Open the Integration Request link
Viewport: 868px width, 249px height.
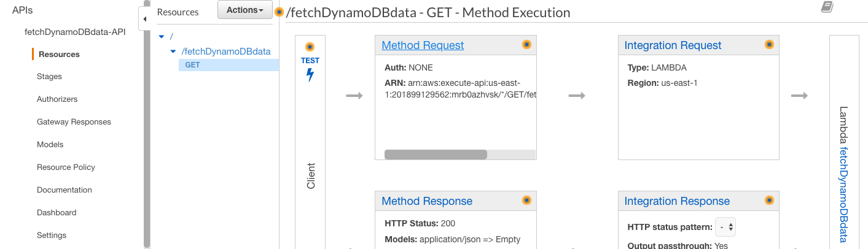[x=673, y=45]
